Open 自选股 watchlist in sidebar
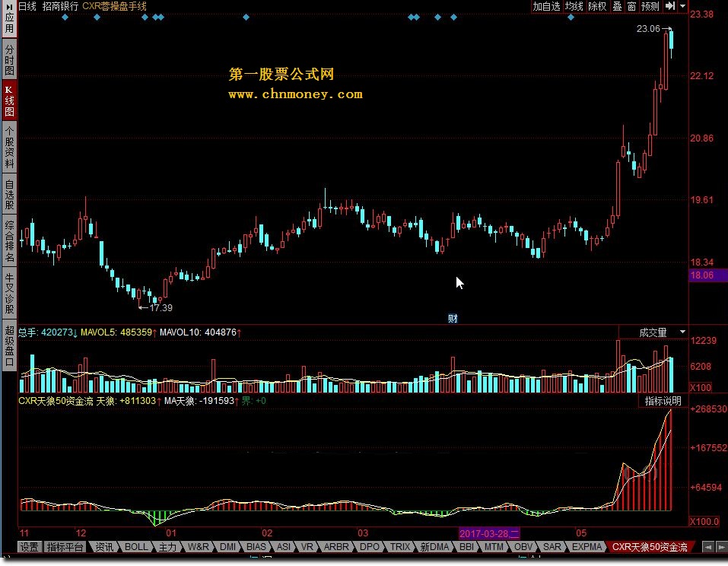 9,194
